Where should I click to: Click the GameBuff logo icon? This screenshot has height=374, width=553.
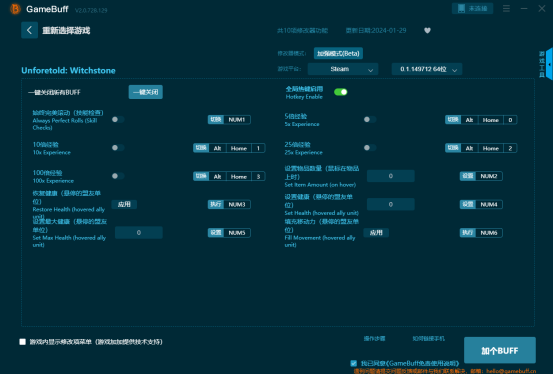[15, 9]
